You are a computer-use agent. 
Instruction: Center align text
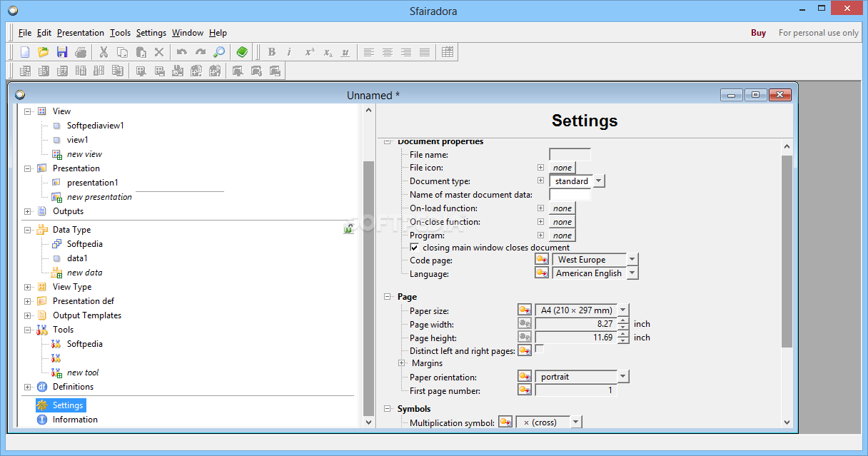click(388, 52)
